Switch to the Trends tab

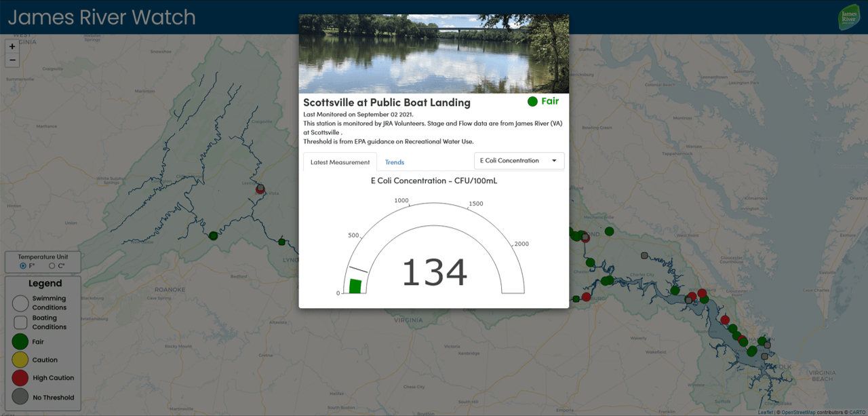395,162
